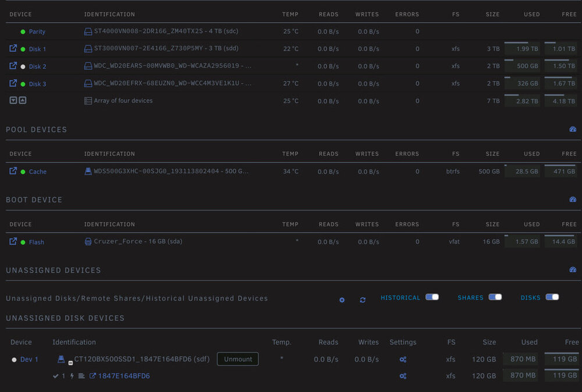
Task: Click the Unassigned Devices settings gear icon
Action: pyautogui.click(x=342, y=300)
